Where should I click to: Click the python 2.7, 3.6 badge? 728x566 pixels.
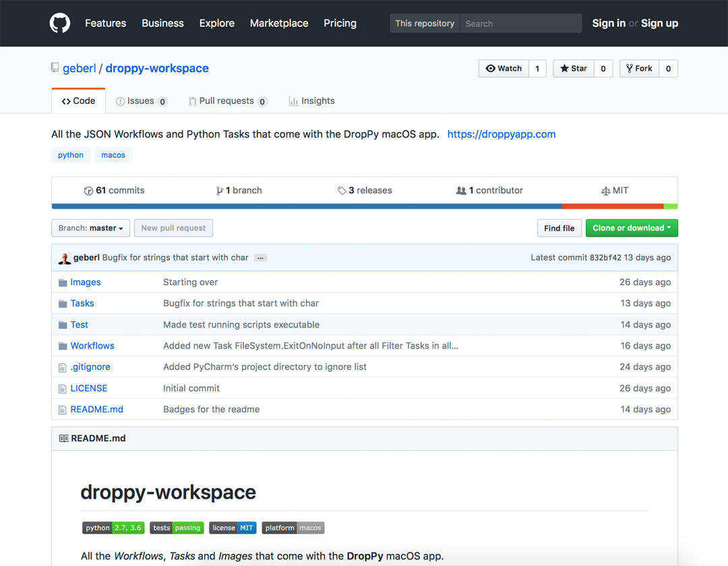click(113, 528)
